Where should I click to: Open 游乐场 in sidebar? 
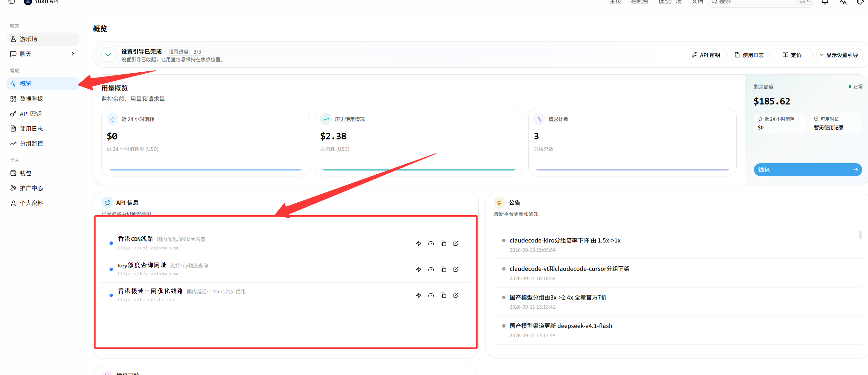[x=43, y=39]
